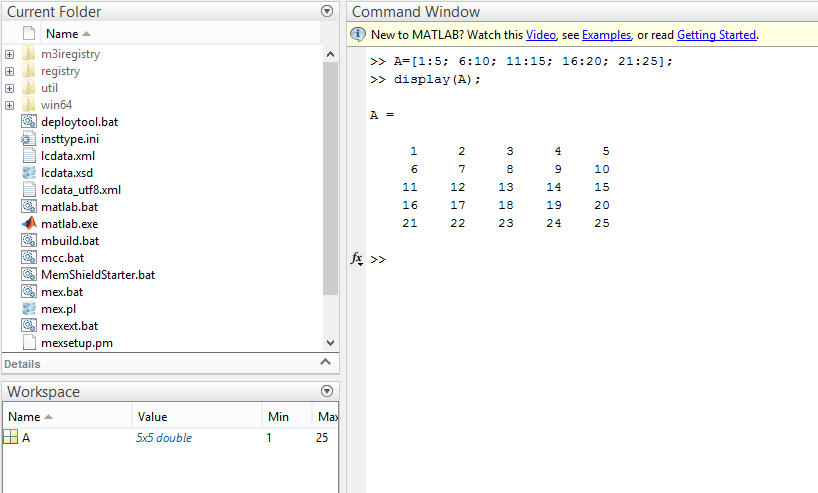Screen dimensions: 818x493
Task: Select variable name A in Workspace
Action: 26,438
